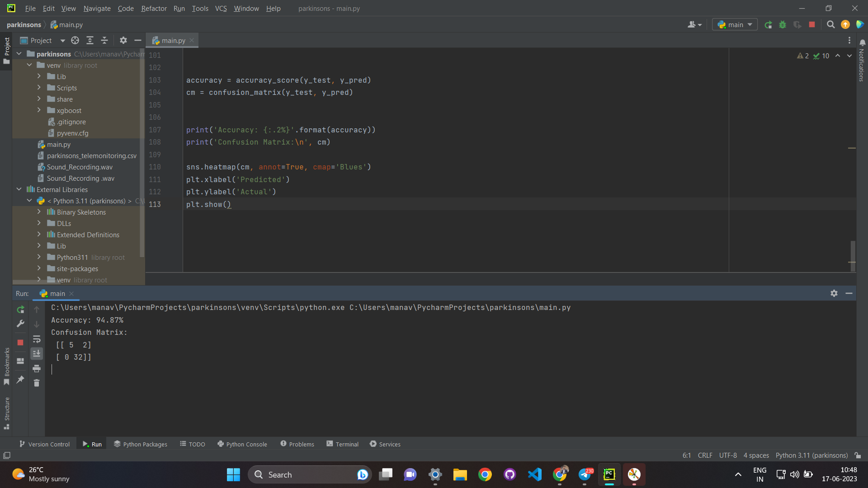Open Run tool window settings gear
The width and height of the screenshot is (868, 488).
834,293
